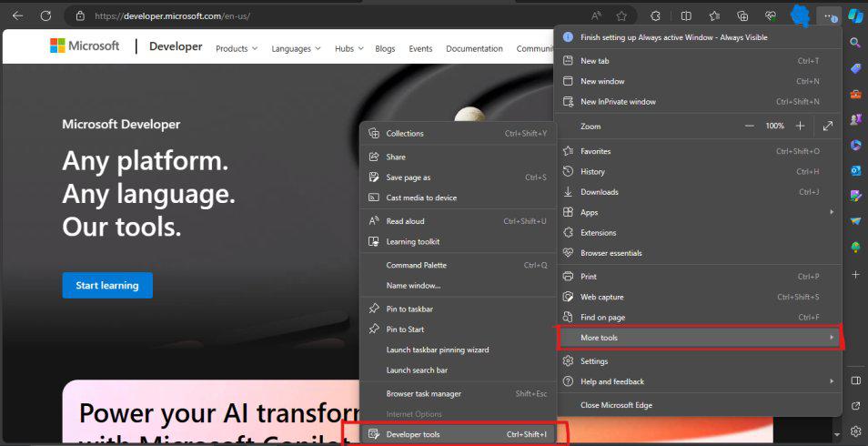
Task: Click the Microsoft logo
Action: point(84,46)
